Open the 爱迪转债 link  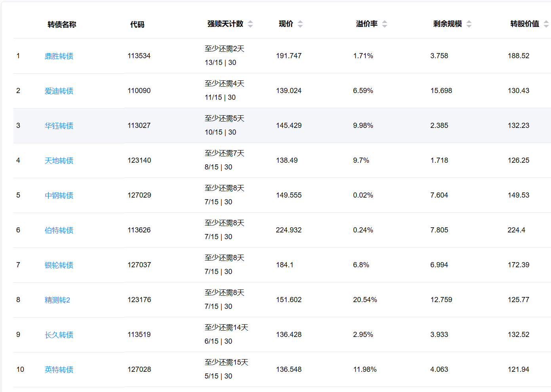(x=59, y=91)
